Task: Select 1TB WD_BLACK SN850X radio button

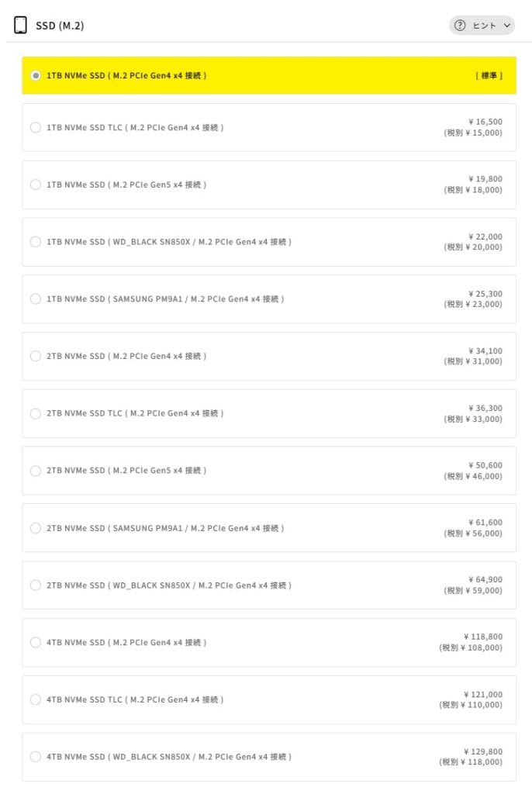Action: 36,242
